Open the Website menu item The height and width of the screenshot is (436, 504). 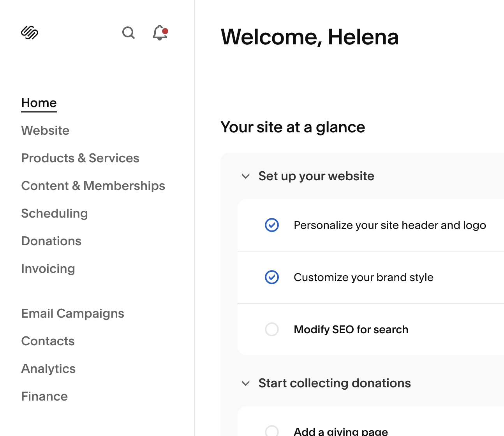tap(45, 130)
